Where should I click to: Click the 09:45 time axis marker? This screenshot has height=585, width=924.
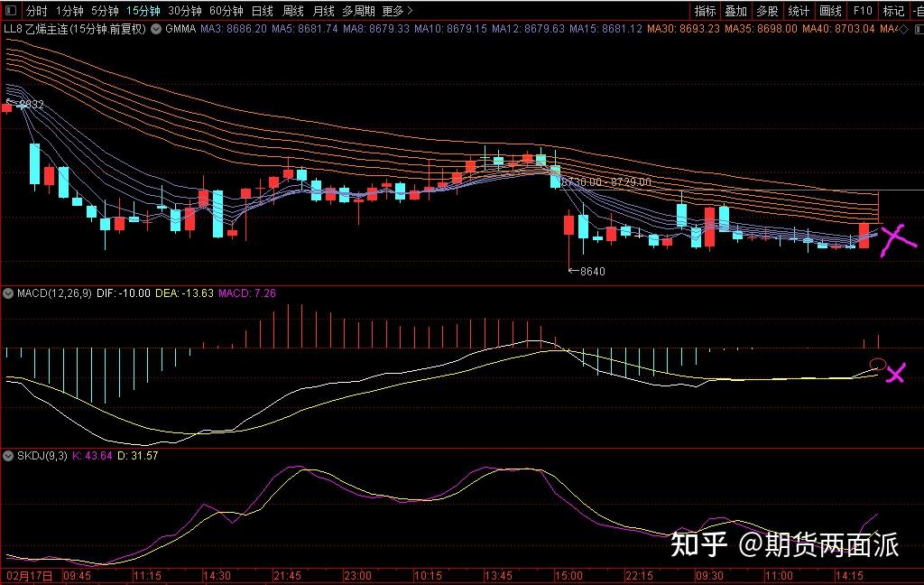77,576
